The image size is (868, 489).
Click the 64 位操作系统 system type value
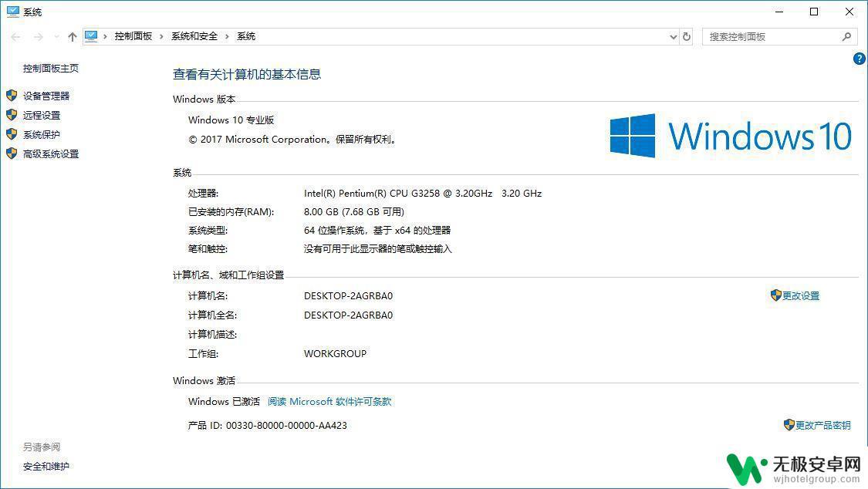tap(377, 231)
